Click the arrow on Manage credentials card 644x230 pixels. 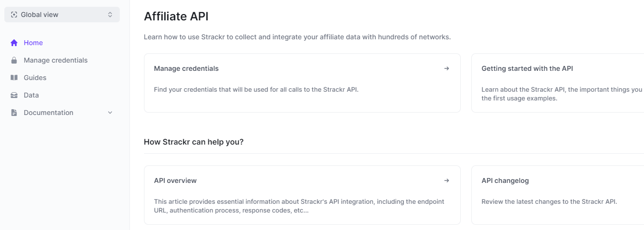pyautogui.click(x=447, y=68)
